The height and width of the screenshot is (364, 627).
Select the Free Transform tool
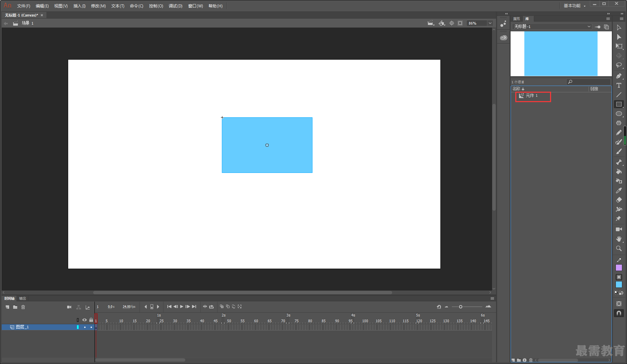coord(619,47)
